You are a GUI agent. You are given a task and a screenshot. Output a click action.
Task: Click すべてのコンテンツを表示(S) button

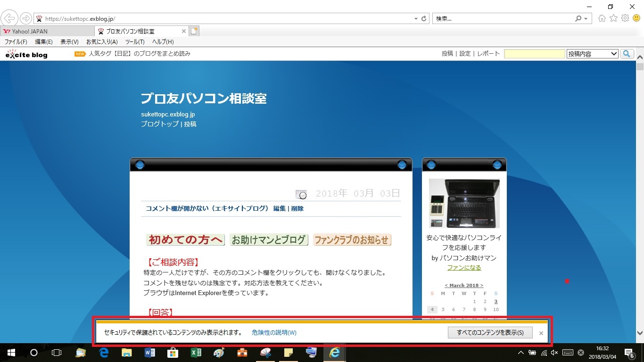pyautogui.click(x=490, y=332)
